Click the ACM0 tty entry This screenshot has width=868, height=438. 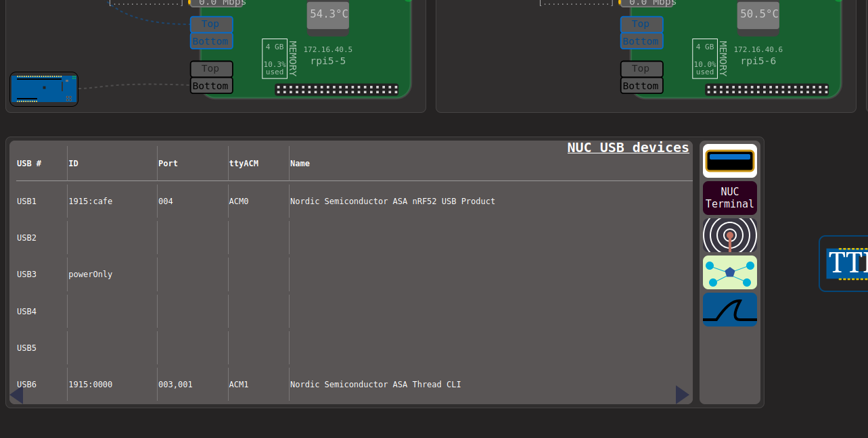pos(239,201)
